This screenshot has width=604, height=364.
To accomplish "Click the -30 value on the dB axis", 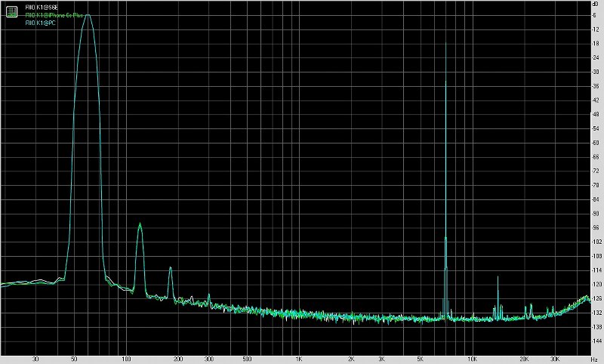I will point(596,72).
